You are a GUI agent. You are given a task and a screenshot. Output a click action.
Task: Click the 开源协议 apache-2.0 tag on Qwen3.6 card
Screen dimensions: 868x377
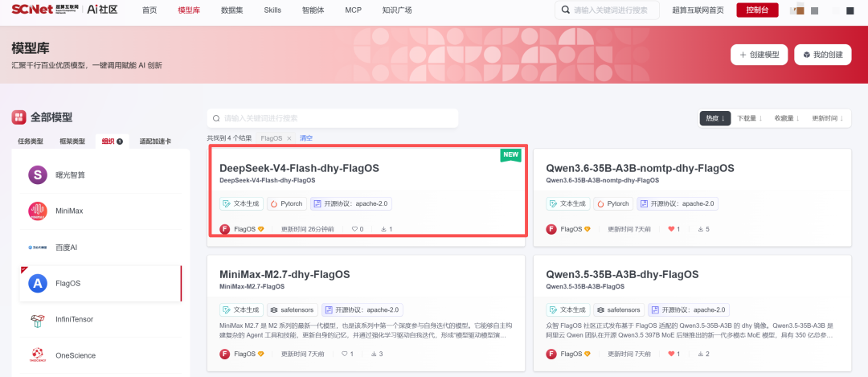[678, 203]
